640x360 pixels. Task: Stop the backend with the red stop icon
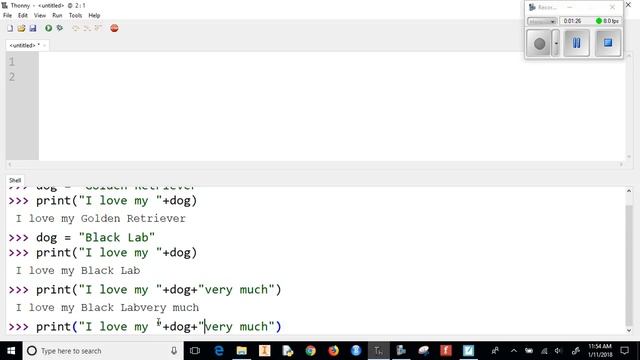[114, 28]
